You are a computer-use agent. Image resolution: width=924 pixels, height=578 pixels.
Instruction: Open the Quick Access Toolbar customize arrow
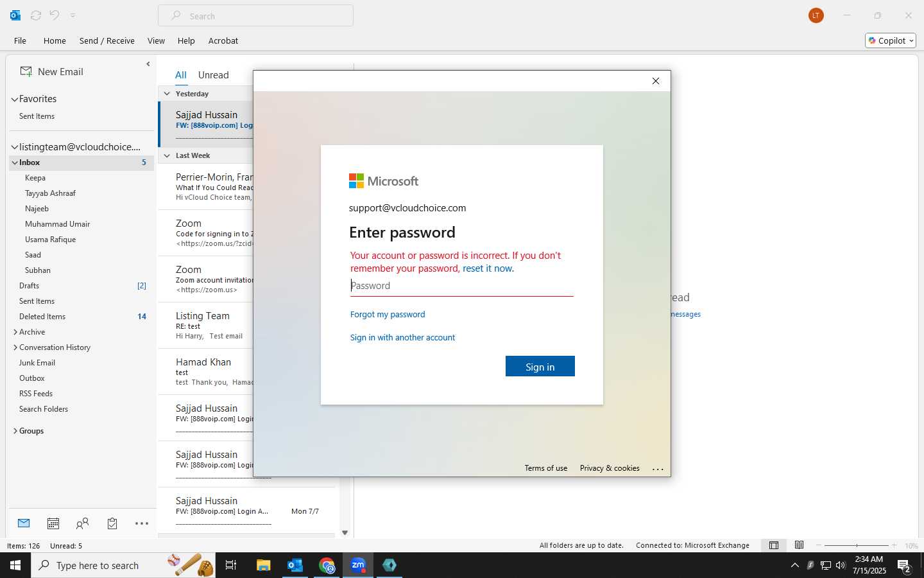73,15
